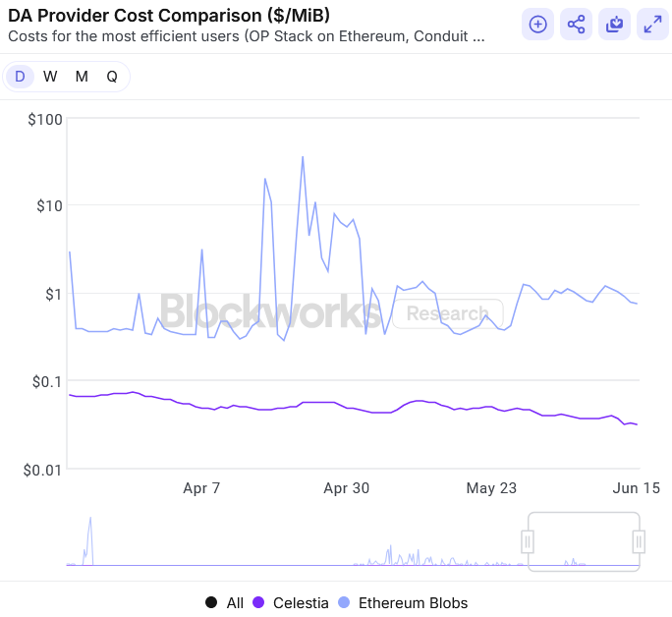Click the download data icon
The image size is (672, 617).
(614, 25)
